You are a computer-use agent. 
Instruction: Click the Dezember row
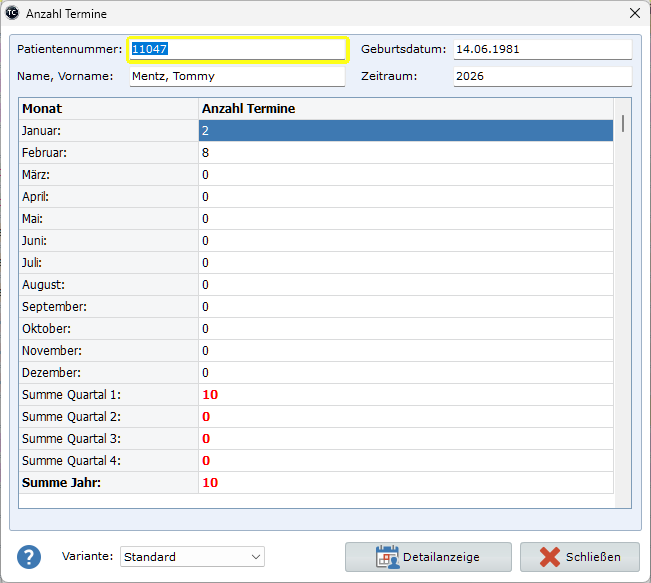315,373
